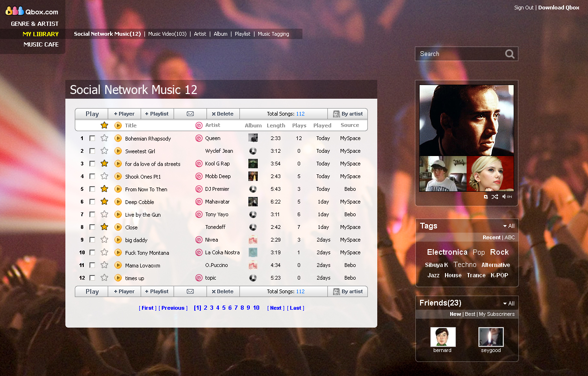Click the shuffle icon under video player

pyautogui.click(x=495, y=196)
